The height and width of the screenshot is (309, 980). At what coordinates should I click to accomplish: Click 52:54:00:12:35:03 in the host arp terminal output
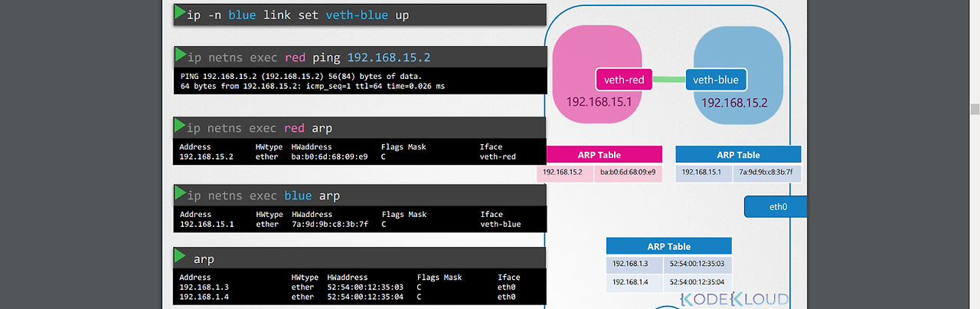365,287
